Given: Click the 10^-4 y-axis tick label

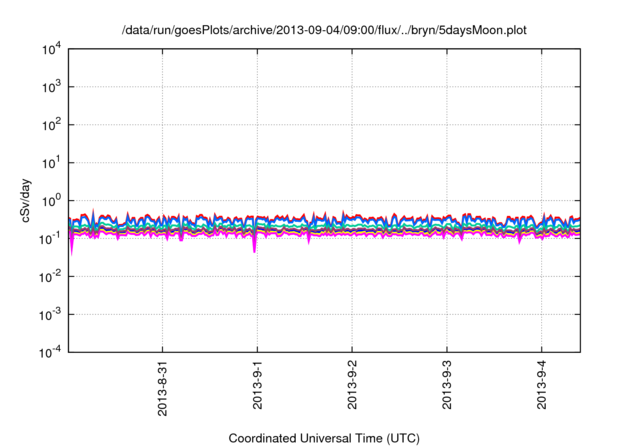Looking at the screenshot, I should tap(51, 352).
